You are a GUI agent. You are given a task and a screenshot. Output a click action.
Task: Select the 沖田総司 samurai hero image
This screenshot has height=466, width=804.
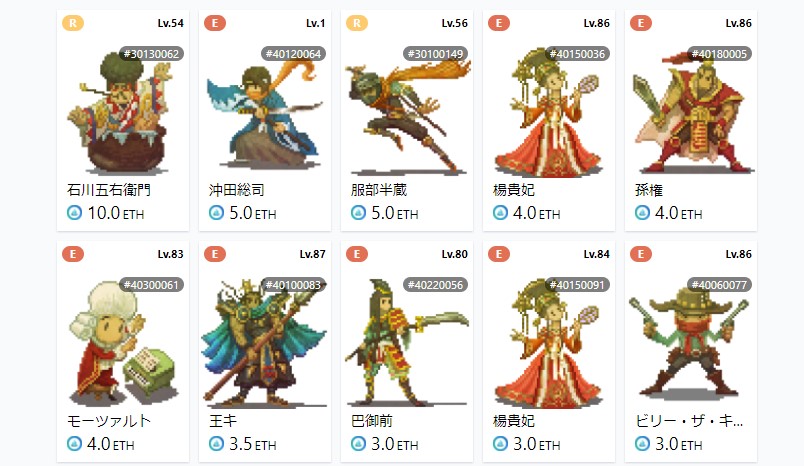point(265,116)
